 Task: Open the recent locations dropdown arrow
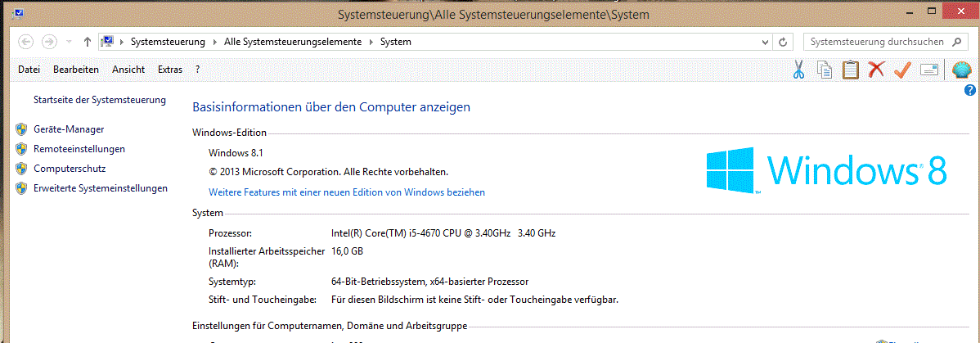click(69, 42)
